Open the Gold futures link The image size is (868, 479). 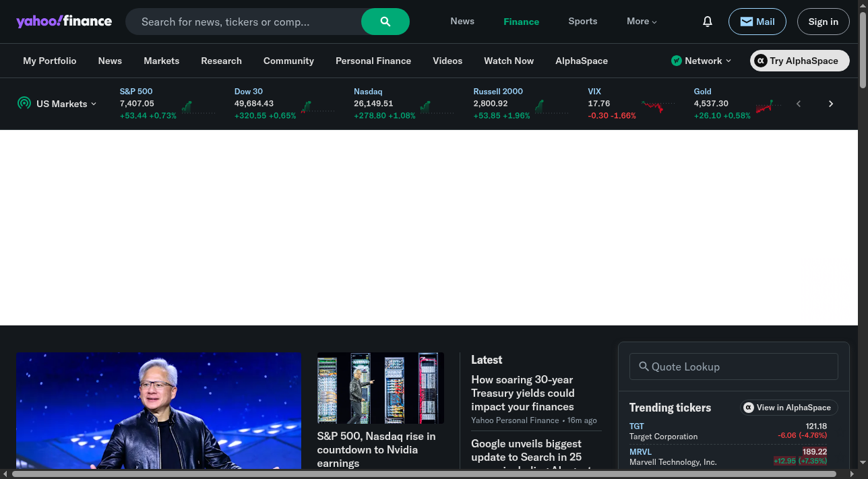[703, 92]
